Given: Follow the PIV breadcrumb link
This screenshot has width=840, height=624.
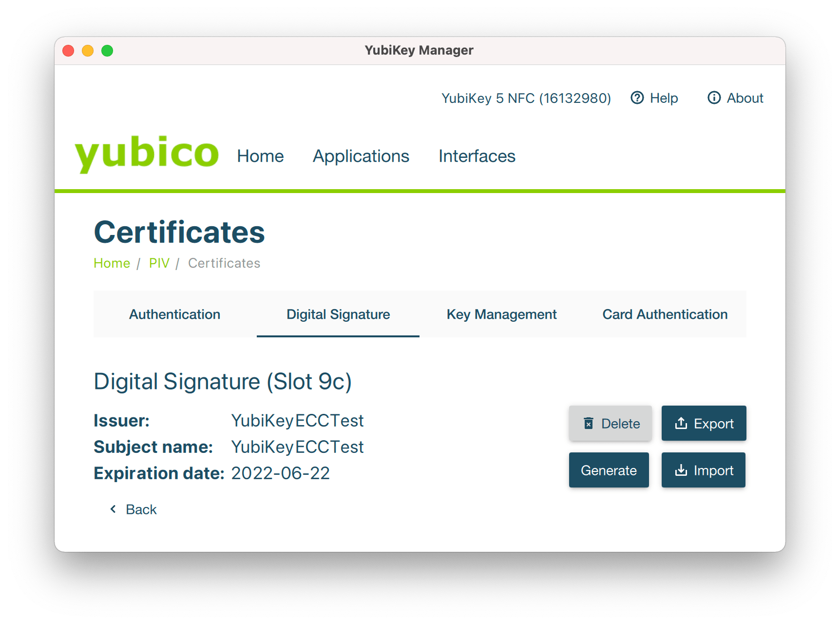Looking at the screenshot, I should pyautogui.click(x=159, y=263).
